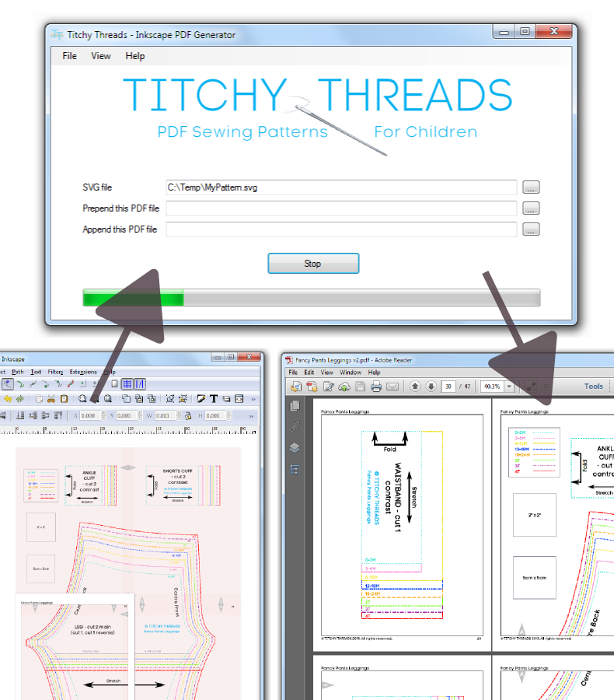The image size is (614, 700).
Task: Toggle the enable snapping button in Inkscape
Action: (8, 384)
